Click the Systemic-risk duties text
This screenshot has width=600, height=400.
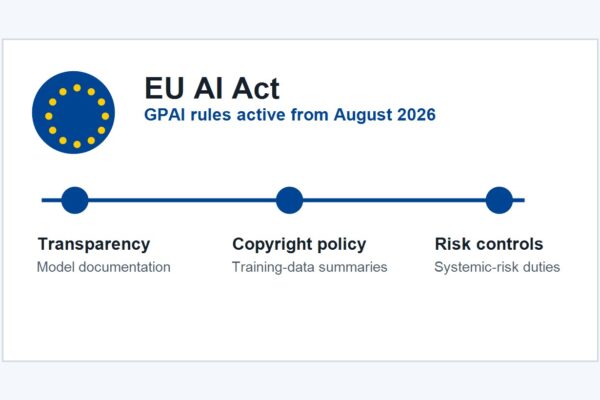click(x=497, y=267)
